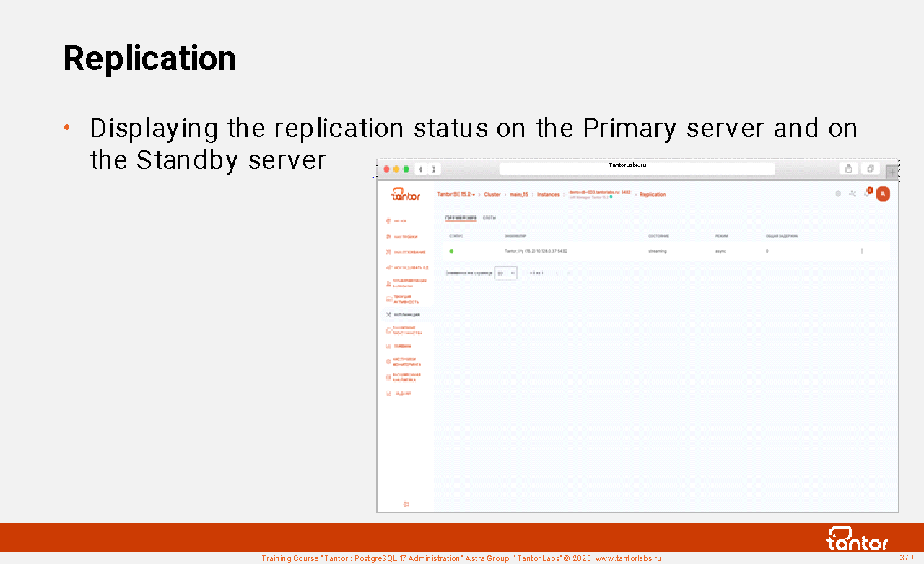
Task: Select the Горячий резерв tab
Action: (461, 217)
